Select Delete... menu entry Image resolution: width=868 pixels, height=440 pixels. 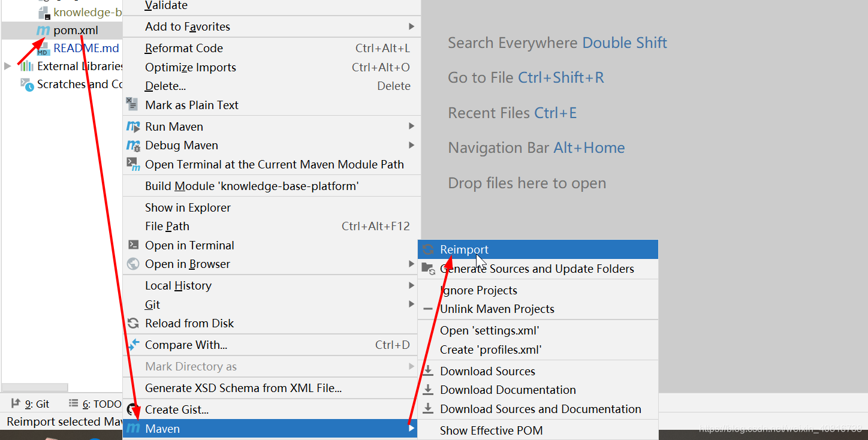272,86
